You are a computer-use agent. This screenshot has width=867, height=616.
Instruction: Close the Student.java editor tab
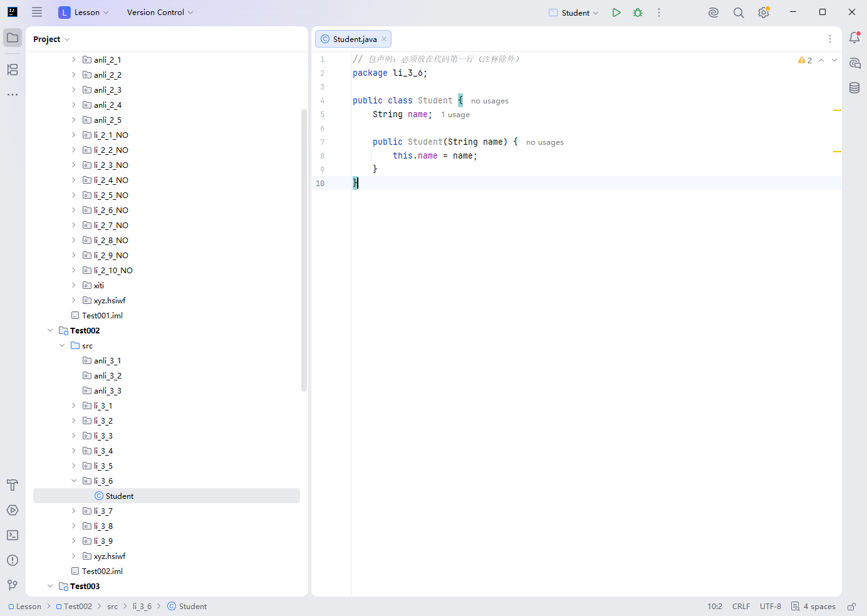pyautogui.click(x=384, y=39)
